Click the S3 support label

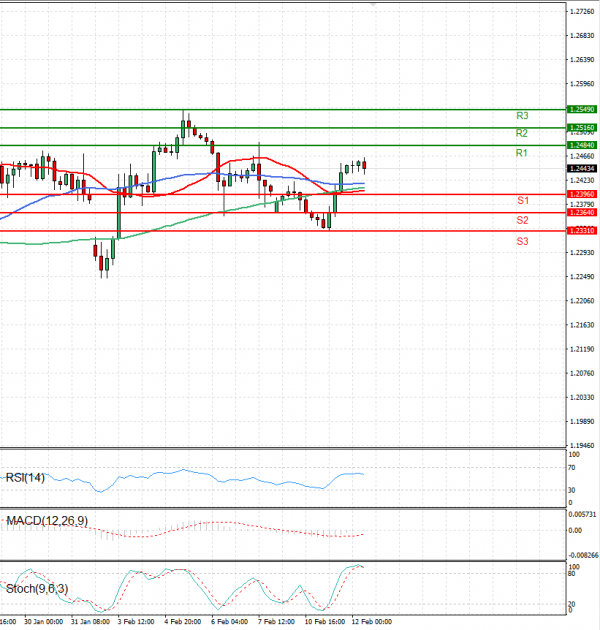(x=522, y=242)
